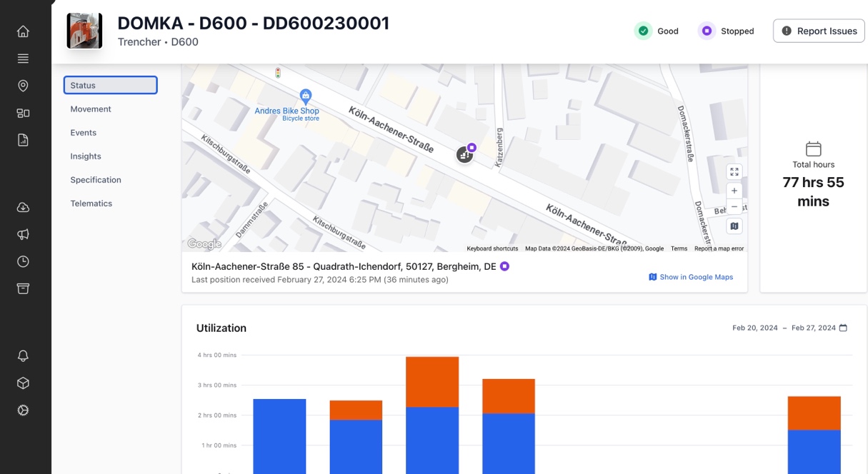868x474 pixels.
Task: Open the megaphone announcements icon
Action: click(23, 234)
